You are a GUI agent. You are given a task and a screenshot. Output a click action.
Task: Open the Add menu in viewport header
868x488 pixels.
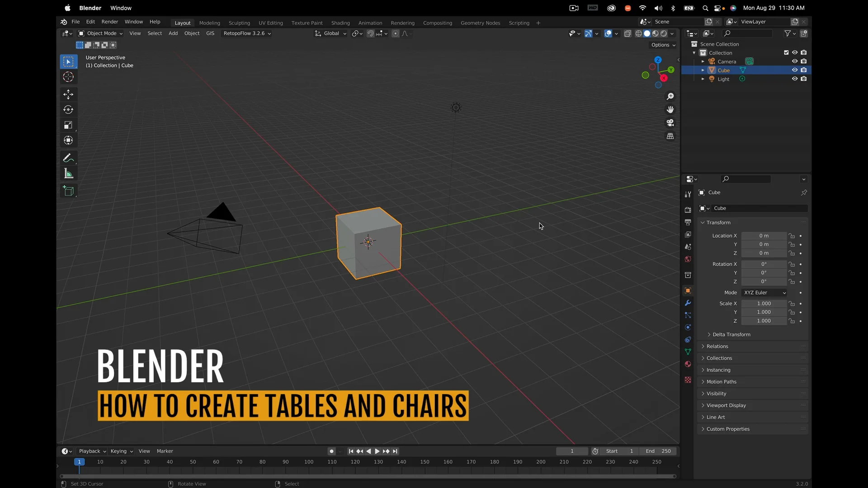(x=173, y=33)
